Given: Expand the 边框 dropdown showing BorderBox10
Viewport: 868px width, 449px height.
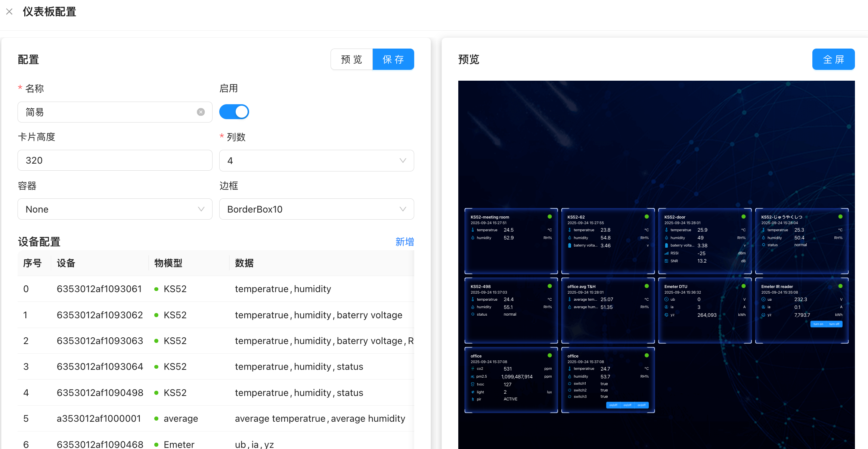Looking at the screenshot, I should point(316,209).
